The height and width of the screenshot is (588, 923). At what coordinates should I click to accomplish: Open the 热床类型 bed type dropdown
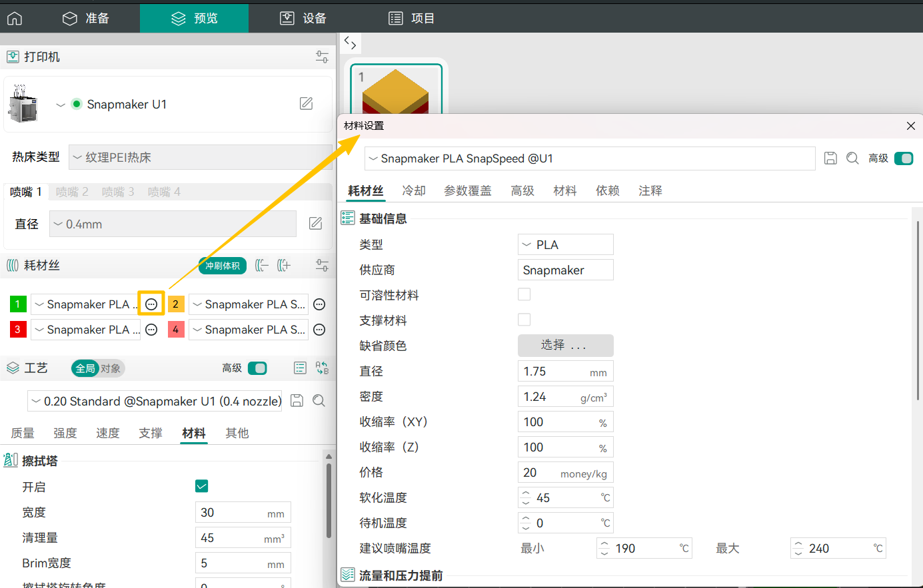point(200,157)
